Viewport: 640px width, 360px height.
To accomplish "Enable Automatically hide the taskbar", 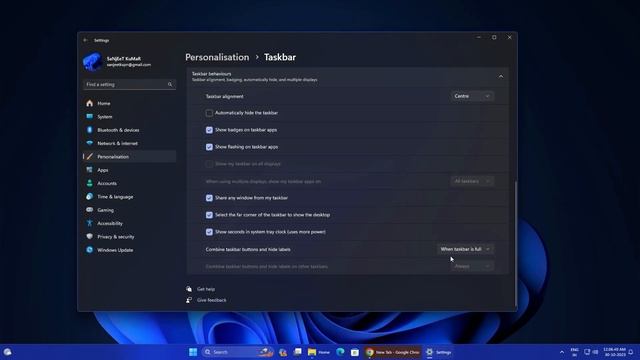I will 209,113.
